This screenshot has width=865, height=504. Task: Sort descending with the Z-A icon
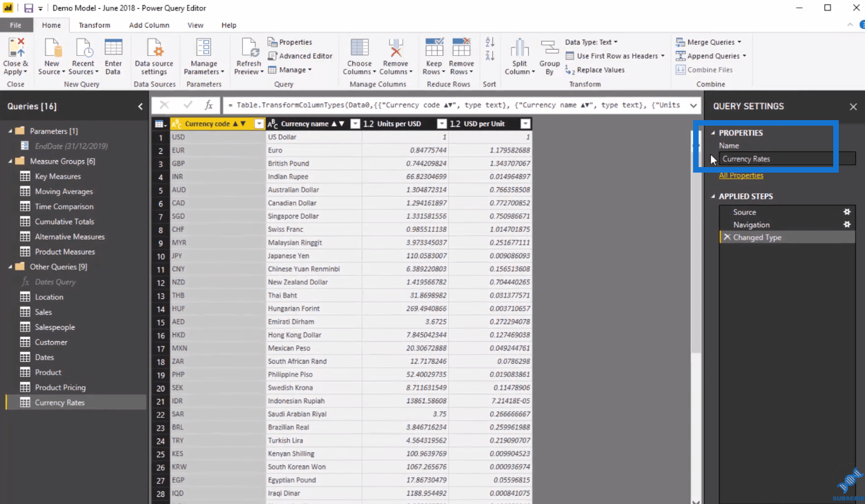490,56
